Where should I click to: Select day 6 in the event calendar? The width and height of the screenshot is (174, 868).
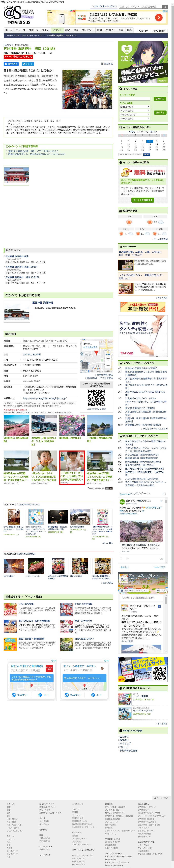click(149, 141)
